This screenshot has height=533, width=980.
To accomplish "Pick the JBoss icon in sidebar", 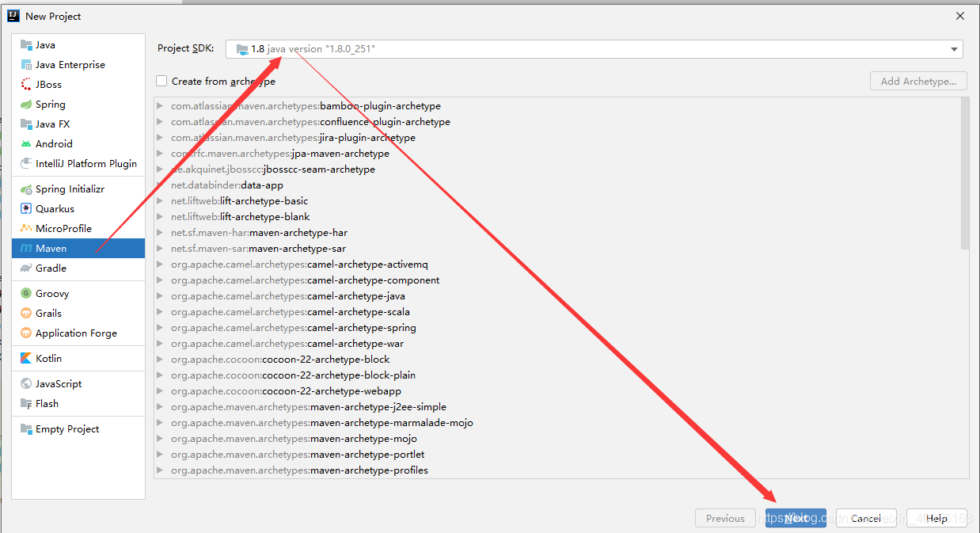I will click(26, 85).
